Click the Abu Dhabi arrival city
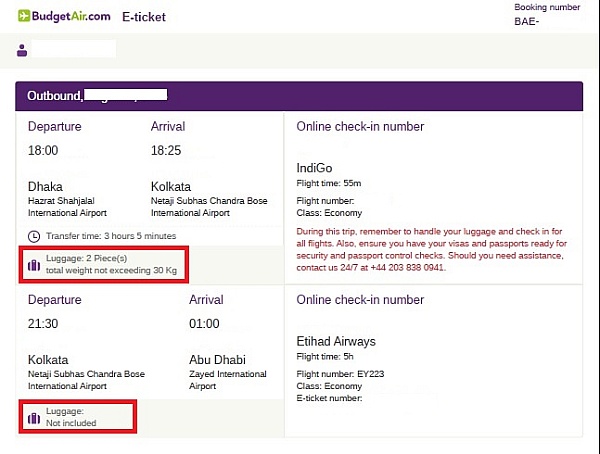600x454 pixels. 217,360
